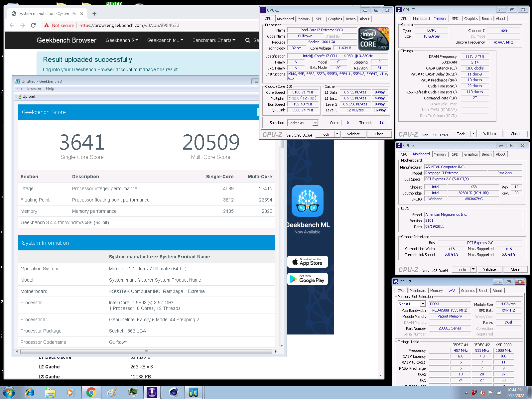
Task: Open Cinebench sphere icon in taskbar
Action: pyautogui.click(x=174, y=392)
